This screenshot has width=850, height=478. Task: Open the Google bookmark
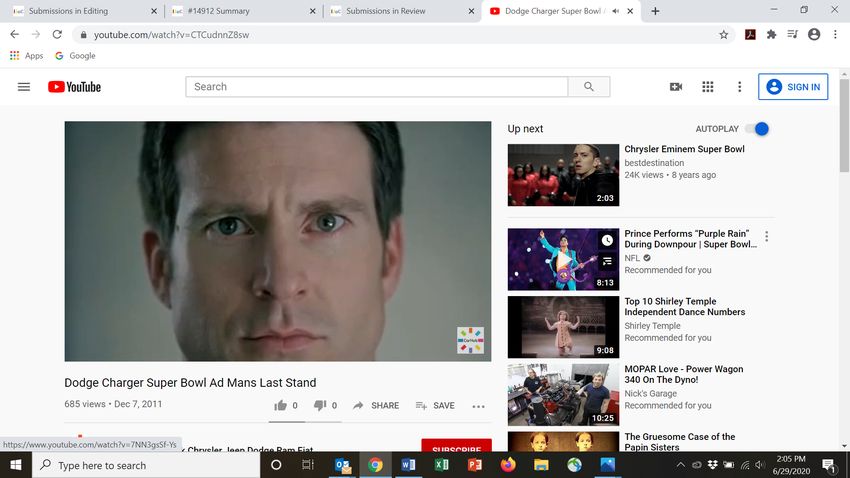point(75,56)
